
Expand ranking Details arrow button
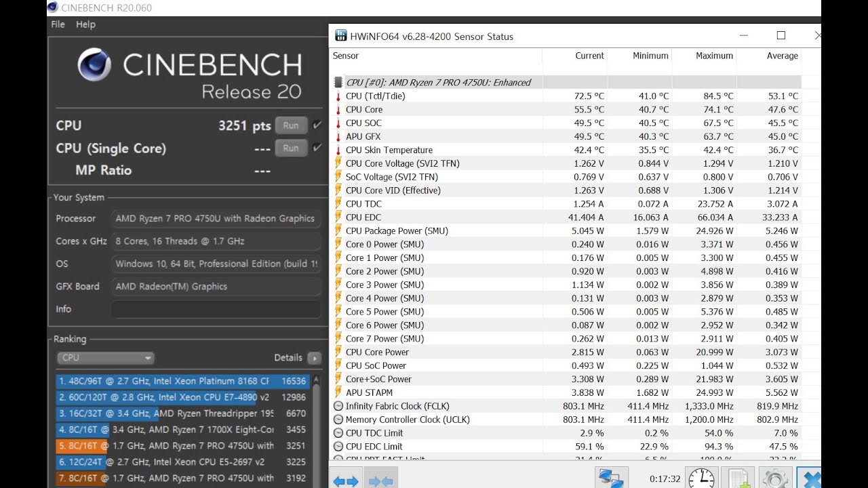(x=314, y=358)
